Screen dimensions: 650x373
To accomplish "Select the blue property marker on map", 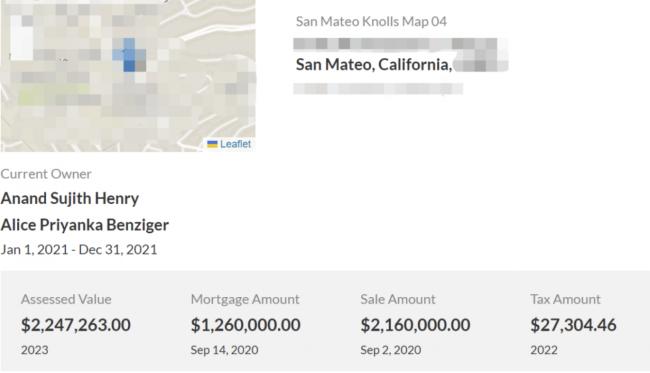I will [x=129, y=55].
